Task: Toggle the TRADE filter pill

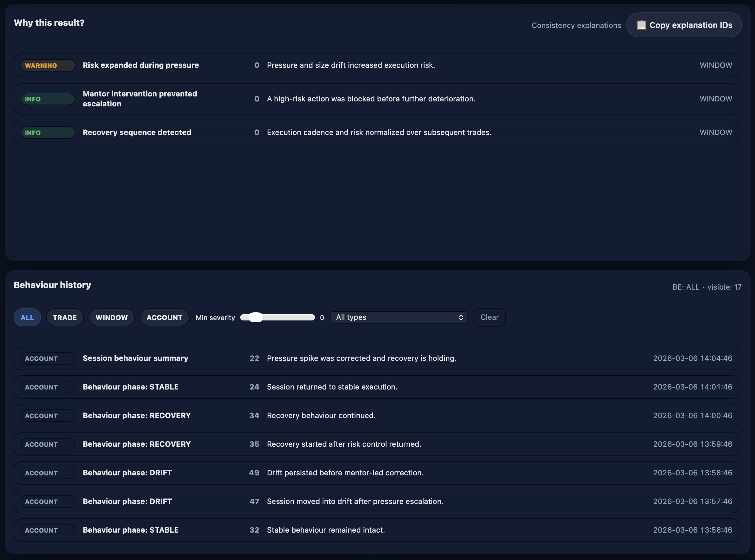Action: pos(64,318)
